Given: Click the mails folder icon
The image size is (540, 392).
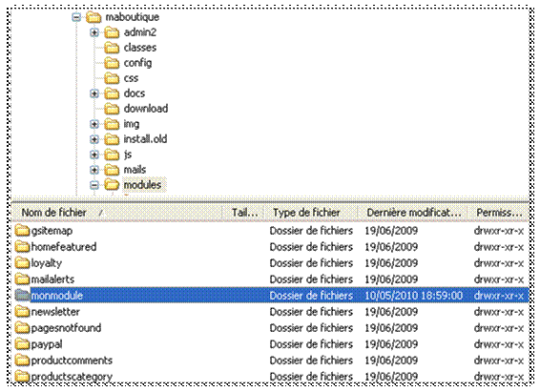Looking at the screenshot, I should tap(112, 170).
